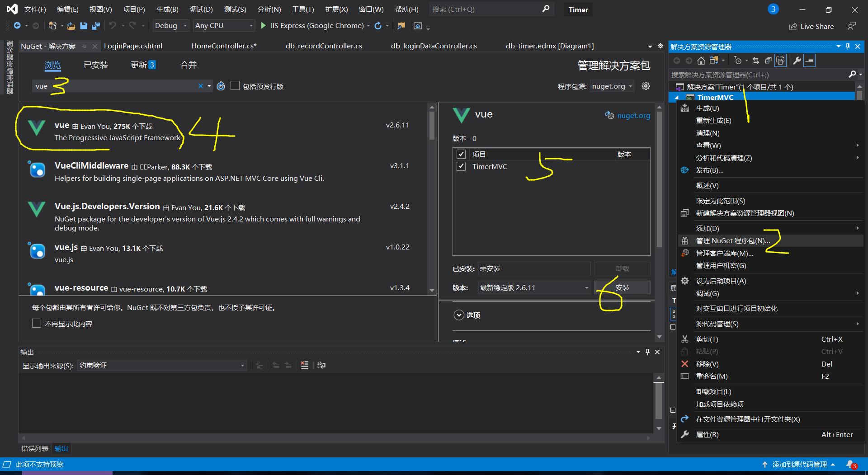Click the browser refresh icon in toolbar
Screen dimensions: 868x475
[378, 25]
